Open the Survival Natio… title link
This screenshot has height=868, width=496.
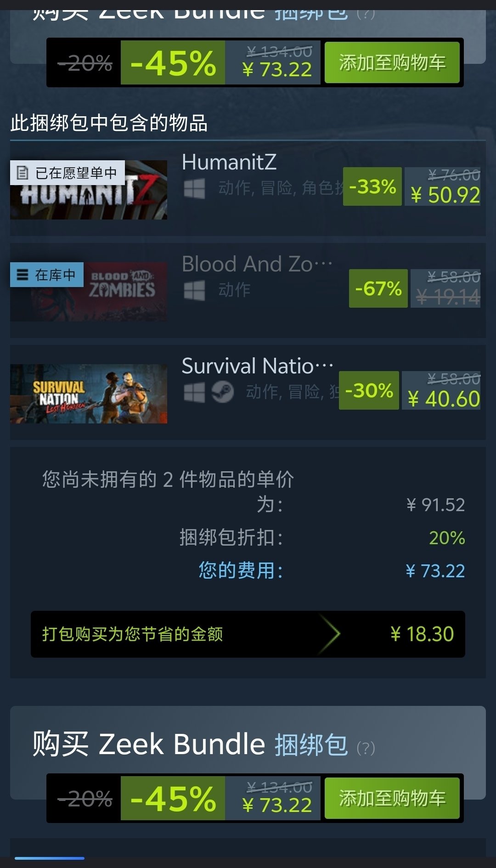click(x=258, y=366)
